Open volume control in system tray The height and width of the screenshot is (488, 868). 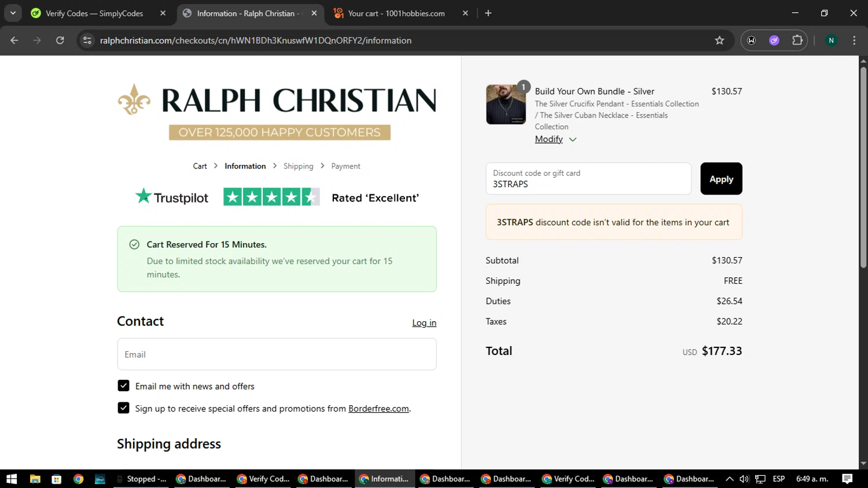point(744,479)
